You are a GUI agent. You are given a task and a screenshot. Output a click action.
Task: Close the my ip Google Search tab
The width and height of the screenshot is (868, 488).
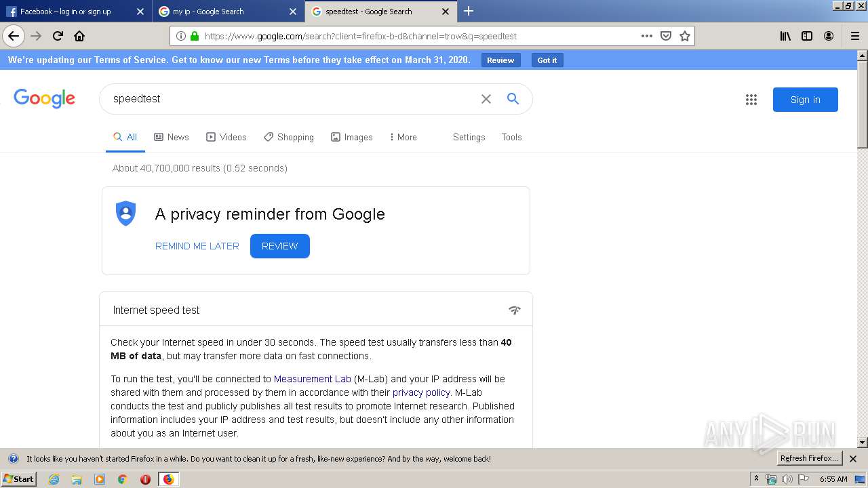292,12
